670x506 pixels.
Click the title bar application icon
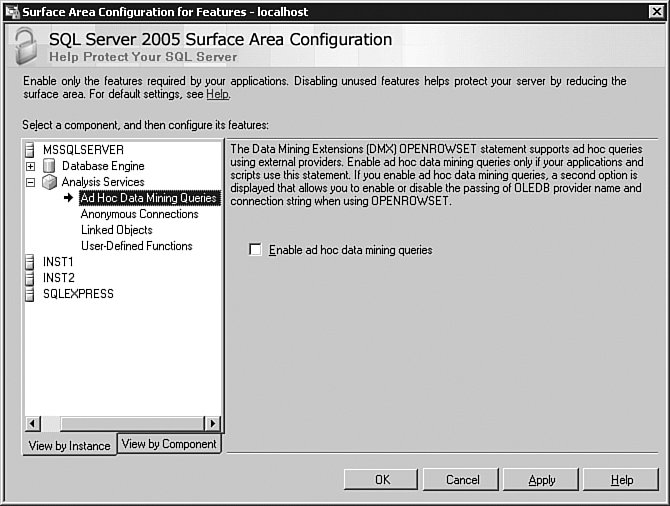click(x=12, y=12)
